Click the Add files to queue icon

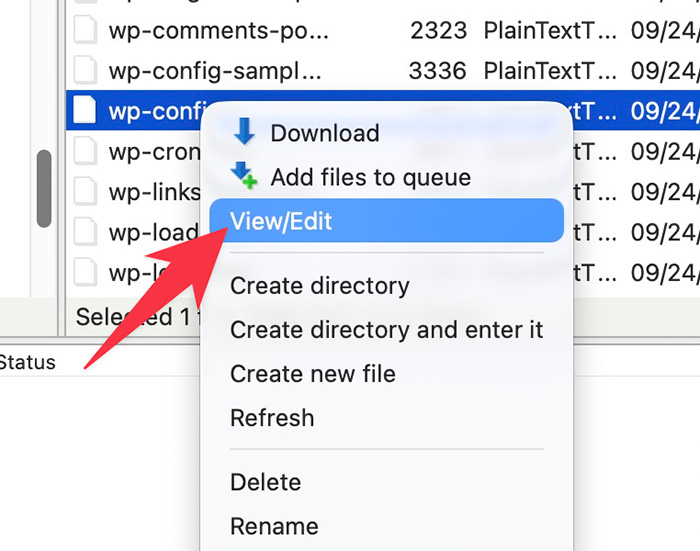coord(245,177)
